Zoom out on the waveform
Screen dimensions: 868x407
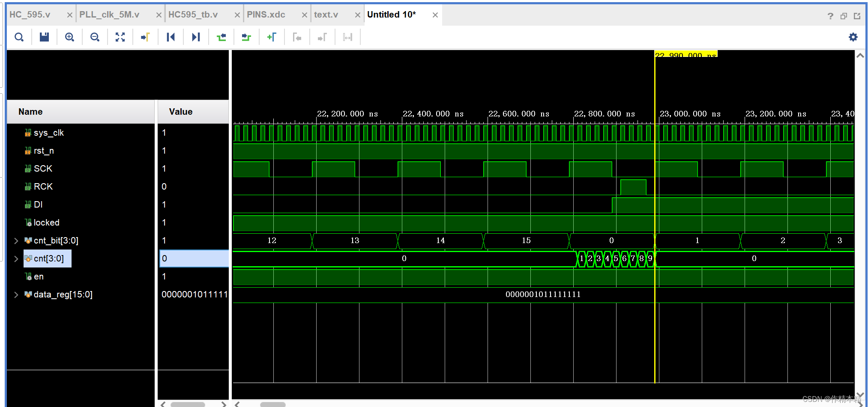click(x=94, y=37)
